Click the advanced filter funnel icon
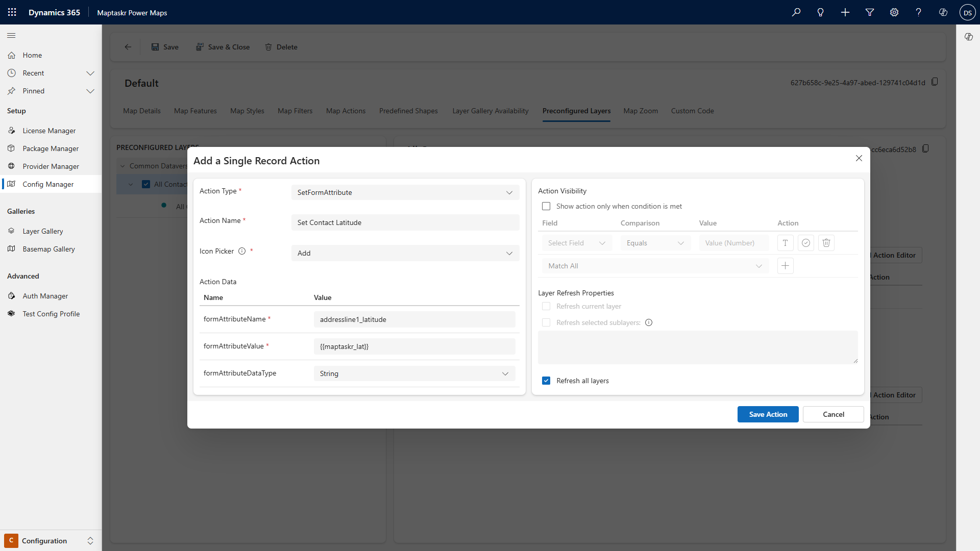Image resolution: width=980 pixels, height=551 pixels. (869, 12)
